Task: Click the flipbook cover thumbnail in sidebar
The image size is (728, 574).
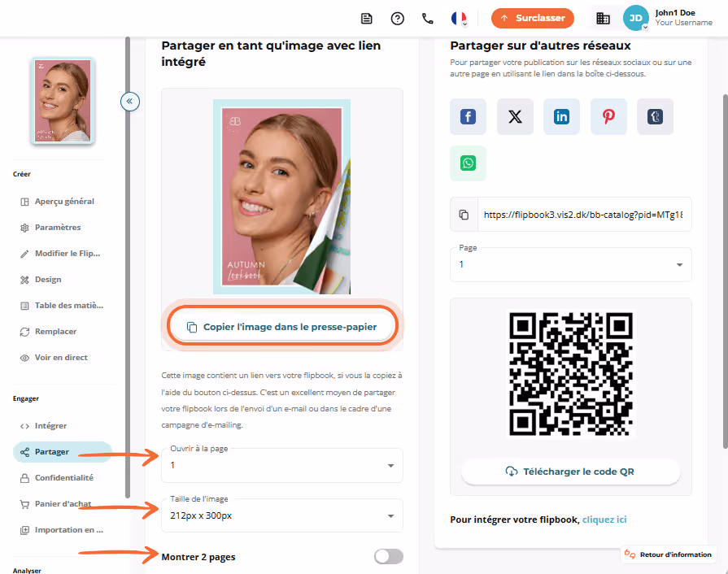Action: pyautogui.click(x=63, y=101)
